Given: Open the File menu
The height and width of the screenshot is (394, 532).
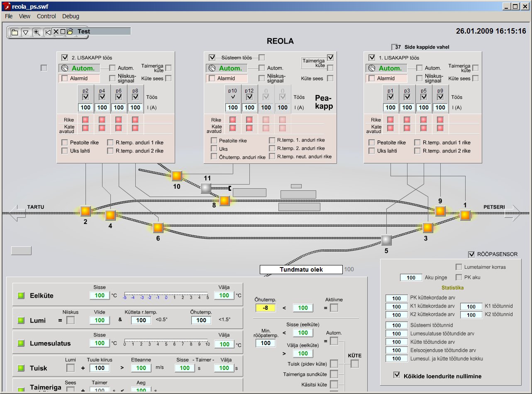Looking at the screenshot, I should (9, 16).
